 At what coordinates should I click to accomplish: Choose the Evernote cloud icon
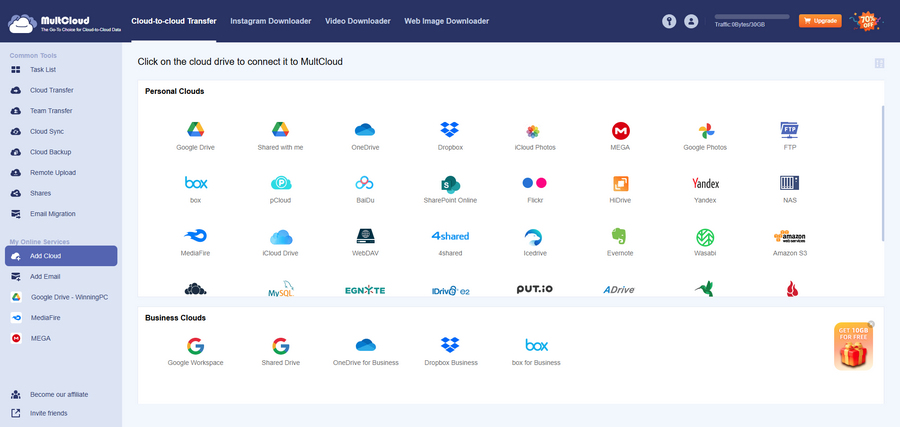pyautogui.click(x=620, y=237)
